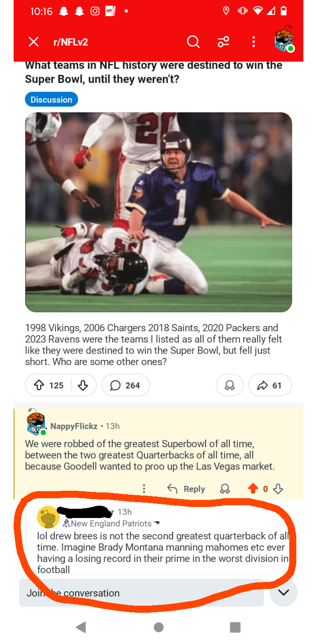Expand the chevron beside the comment box

click(284, 592)
